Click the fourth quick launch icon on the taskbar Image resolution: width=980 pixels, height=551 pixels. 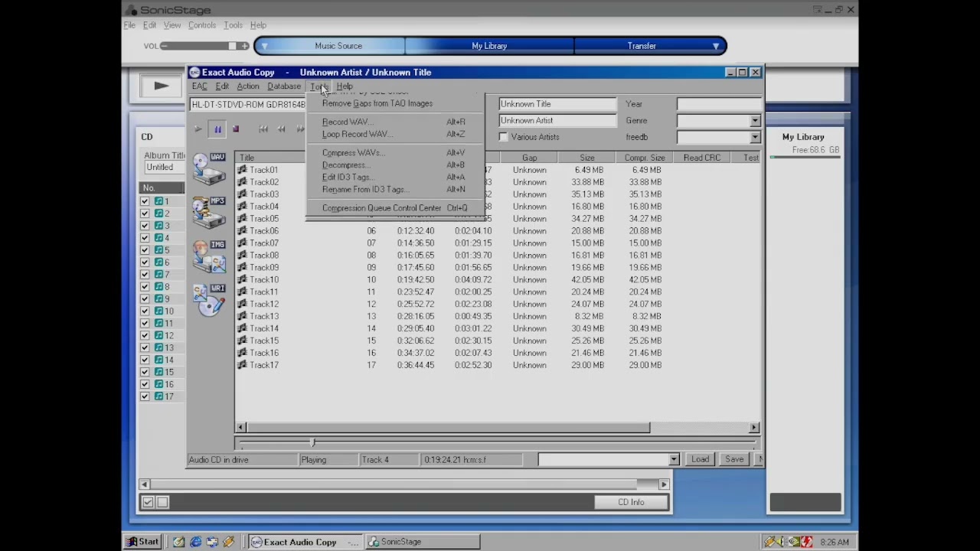click(x=228, y=542)
